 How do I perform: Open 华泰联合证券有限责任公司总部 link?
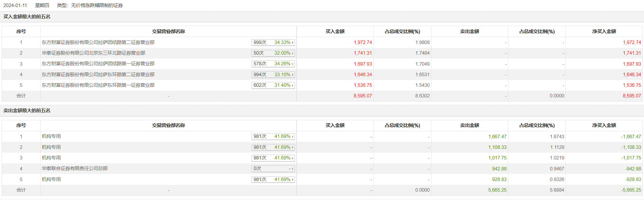click(75, 168)
